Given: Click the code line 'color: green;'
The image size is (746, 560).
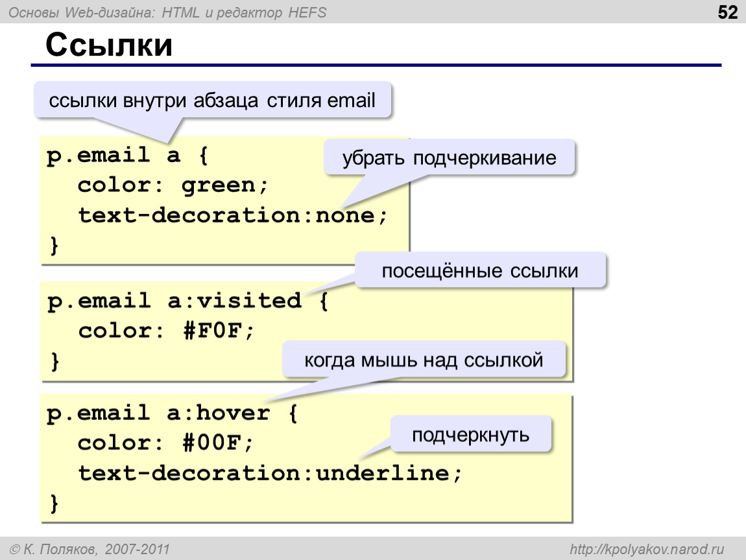Looking at the screenshot, I should click(x=173, y=185).
